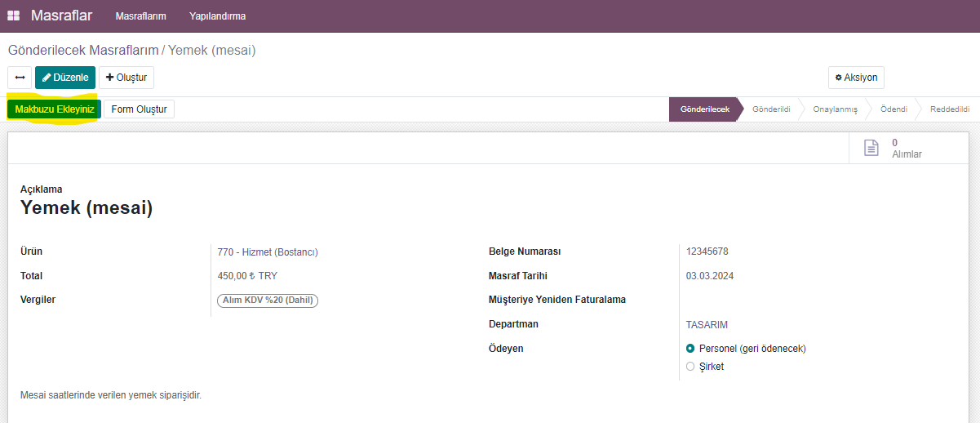Select the Şirket radio option
The width and height of the screenshot is (980, 423).
coord(690,367)
